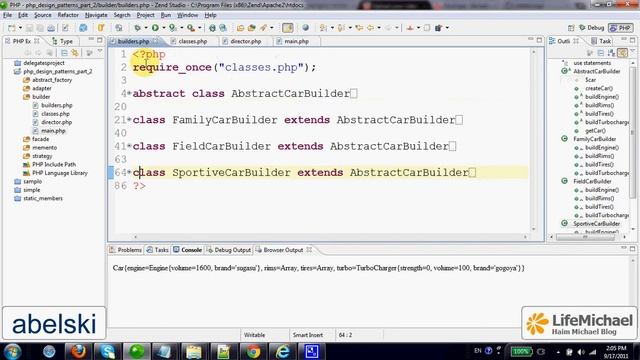Screen dimensions: 640x360
Task: Click the External Tools run icon
Action: pos(191,28)
